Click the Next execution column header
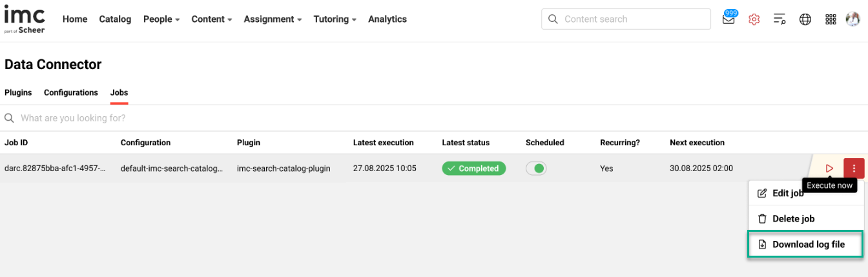Screen dimensions: 868x277 pos(697,143)
